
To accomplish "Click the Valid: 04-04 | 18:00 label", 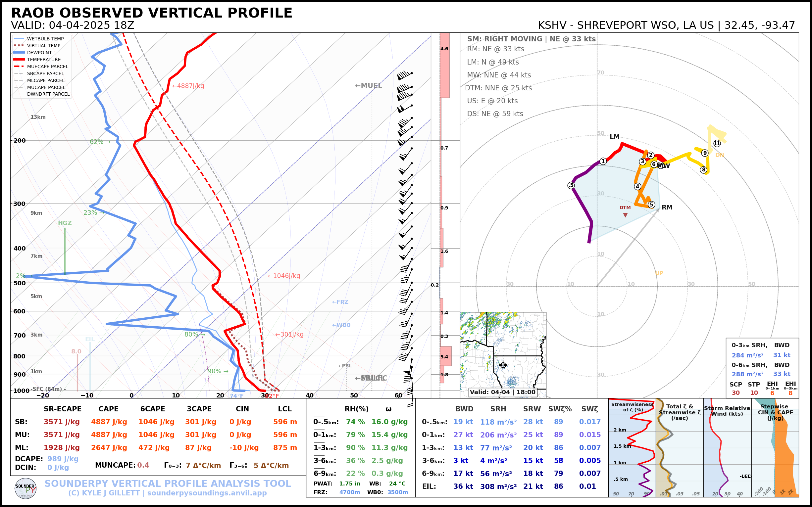I will 502,392.
